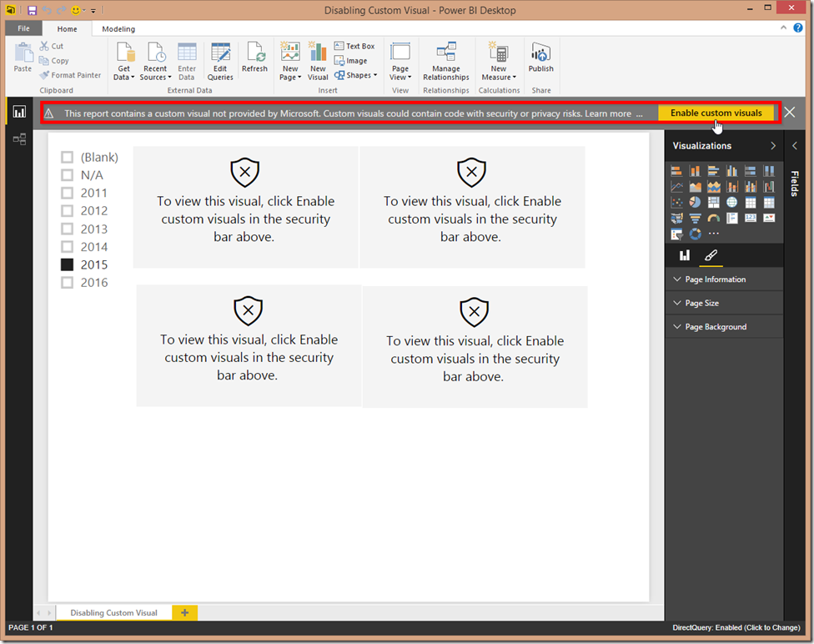This screenshot has height=644, width=814.
Task: Check the 2016 slicer checkbox
Action: [x=67, y=283]
